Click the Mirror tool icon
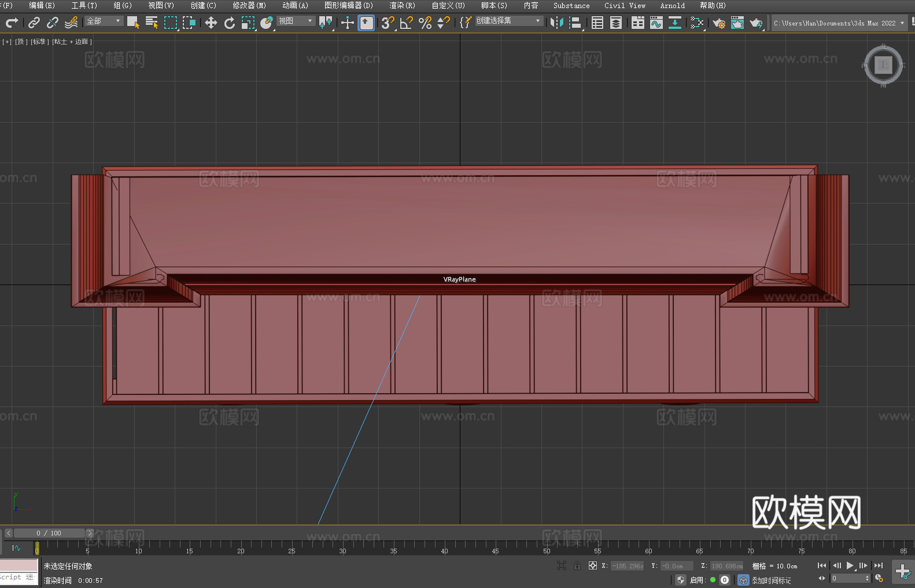The image size is (915, 588). (x=557, y=23)
